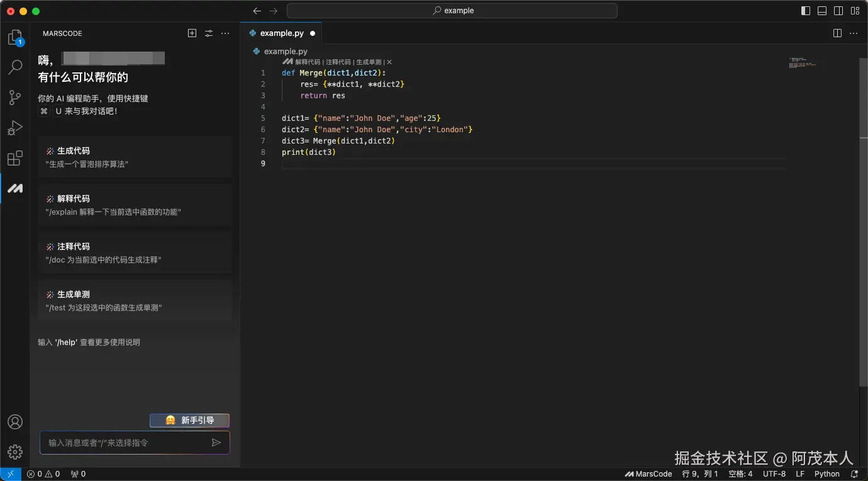Dismiss the code lens with the X
The image size is (868, 481).
tap(389, 62)
